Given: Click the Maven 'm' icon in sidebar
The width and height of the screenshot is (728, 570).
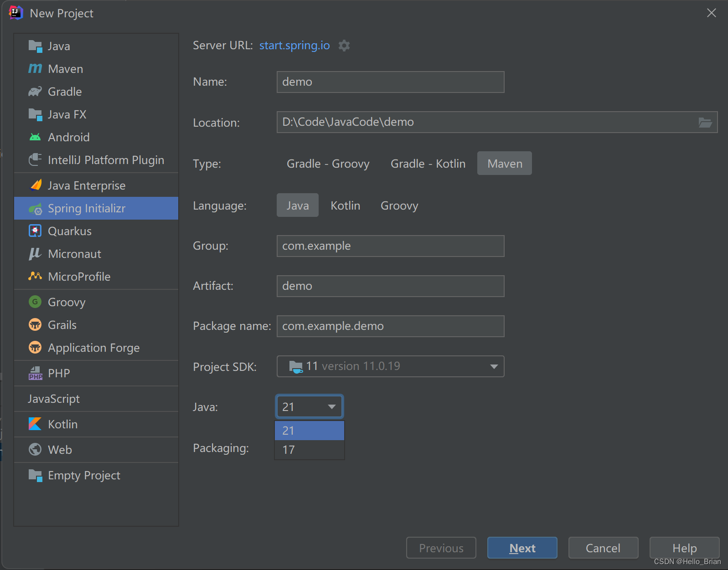Looking at the screenshot, I should pos(35,69).
